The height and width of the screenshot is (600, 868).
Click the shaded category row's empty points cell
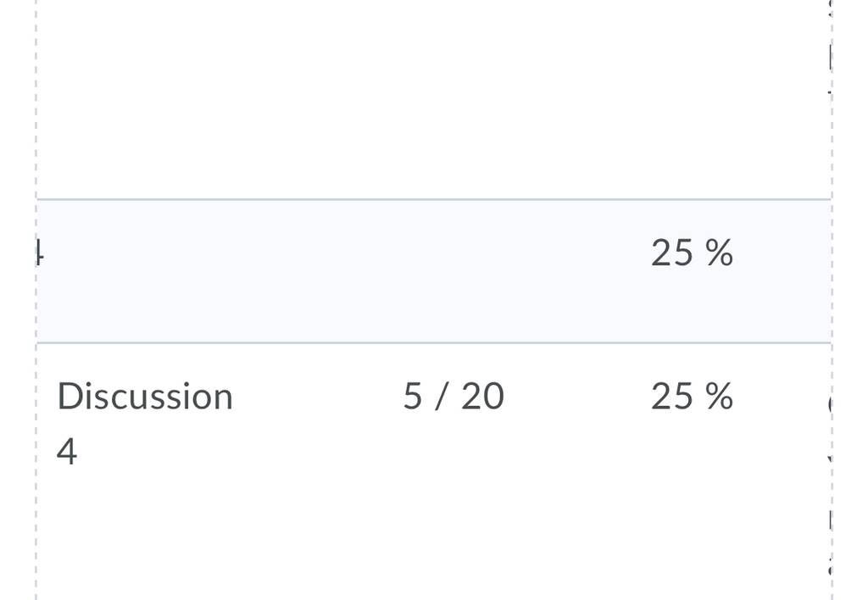click(x=453, y=271)
